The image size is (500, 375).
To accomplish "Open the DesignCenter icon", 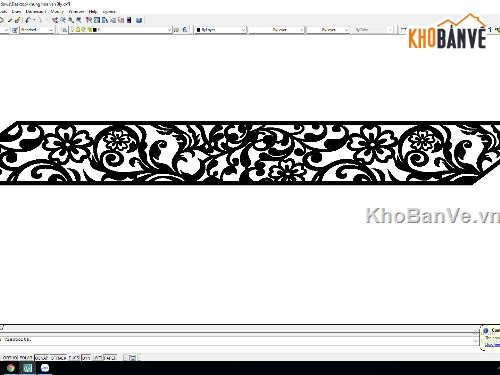I will point(97,20).
